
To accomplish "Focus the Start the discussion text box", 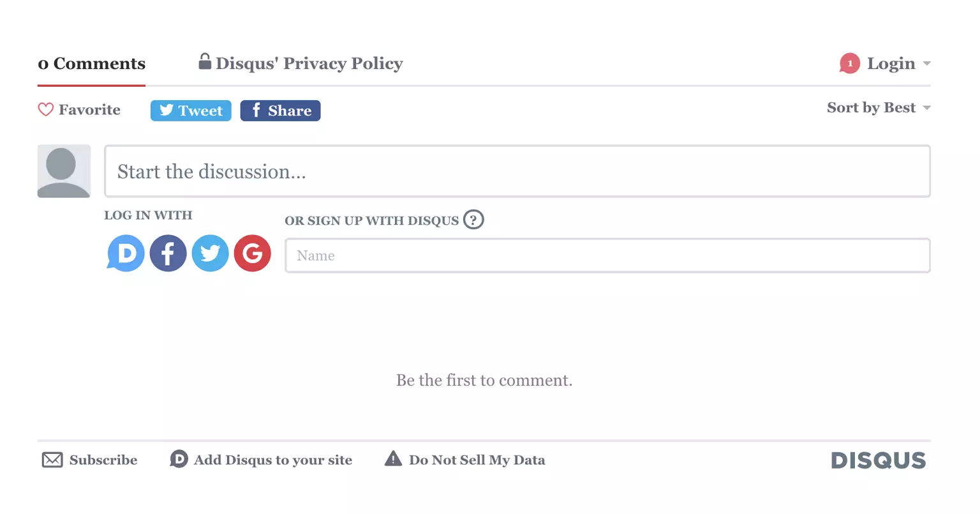I will [517, 171].
